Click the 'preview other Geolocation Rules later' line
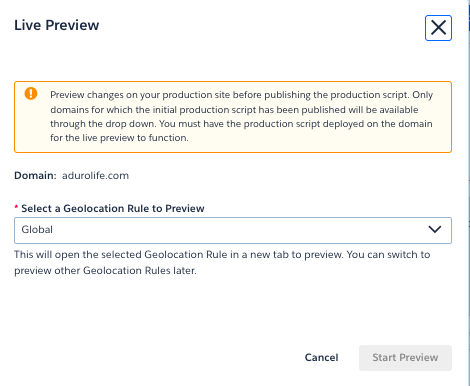This screenshot has width=470, height=386. click(x=105, y=271)
